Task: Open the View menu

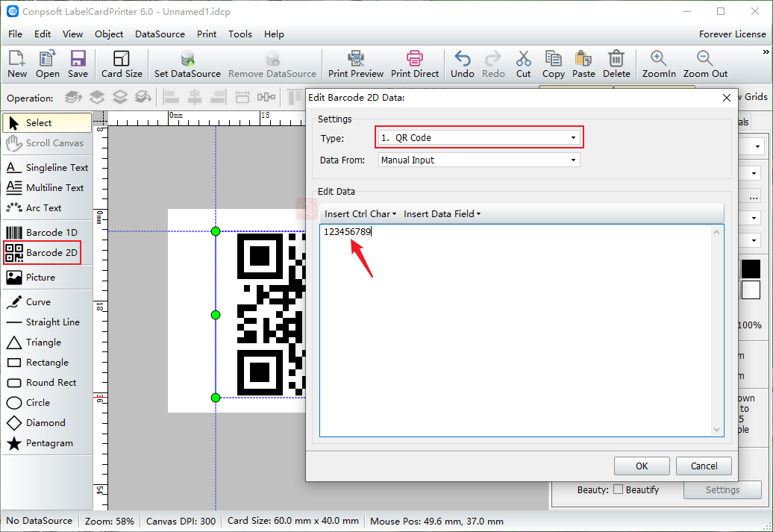Action: click(x=72, y=34)
